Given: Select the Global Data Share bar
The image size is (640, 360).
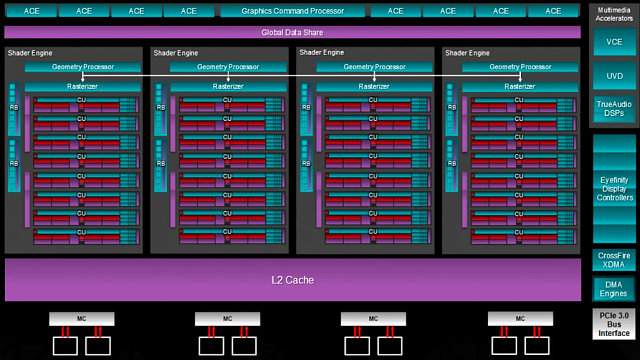Looking at the screenshot, I should pos(292,32).
